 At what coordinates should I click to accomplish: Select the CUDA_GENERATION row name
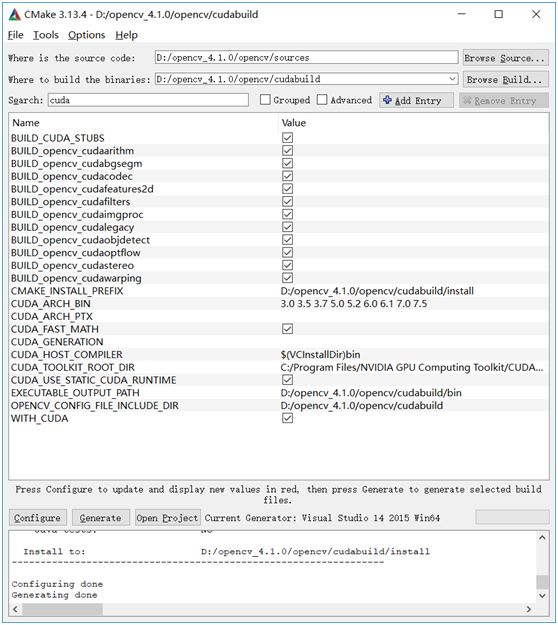point(57,342)
